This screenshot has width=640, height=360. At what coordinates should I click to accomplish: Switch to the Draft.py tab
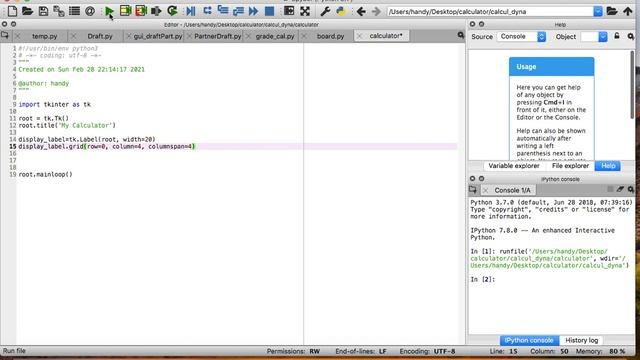click(100, 36)
